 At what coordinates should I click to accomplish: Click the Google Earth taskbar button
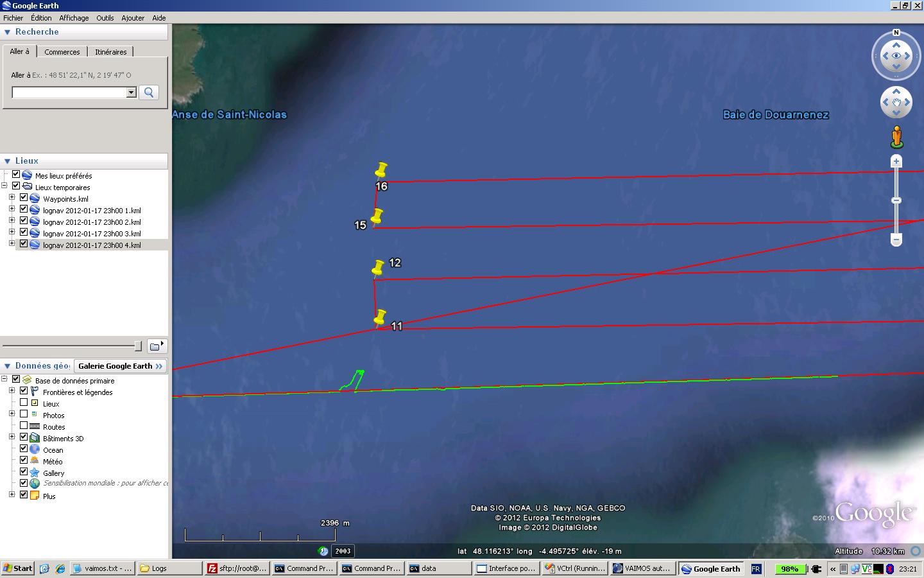click(x=711, y=568)
